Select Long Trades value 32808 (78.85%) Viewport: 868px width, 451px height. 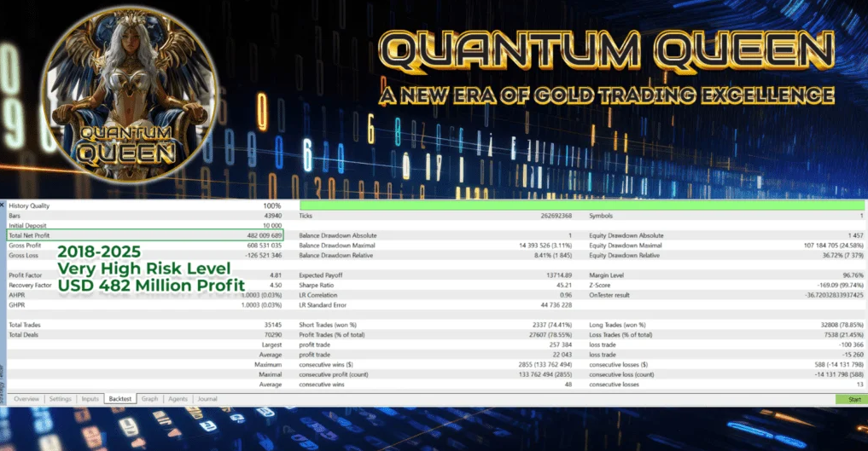pos(842,325)
